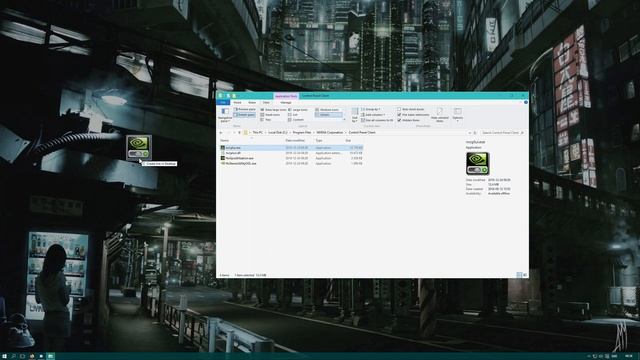The image size is (640, 360).
Task: Switch to large thumbnails via status bar icon
Action: pyautogui.click(x=525, y=275)
